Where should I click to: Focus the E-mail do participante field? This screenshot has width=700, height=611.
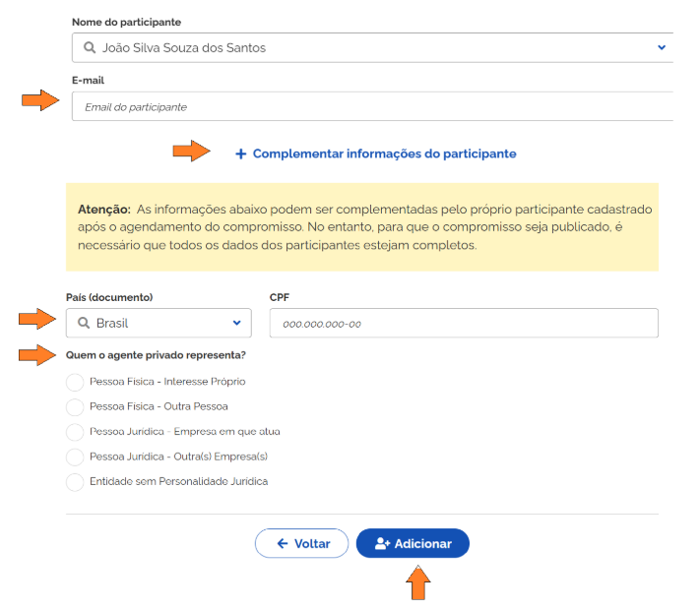[x=372, y=106]
